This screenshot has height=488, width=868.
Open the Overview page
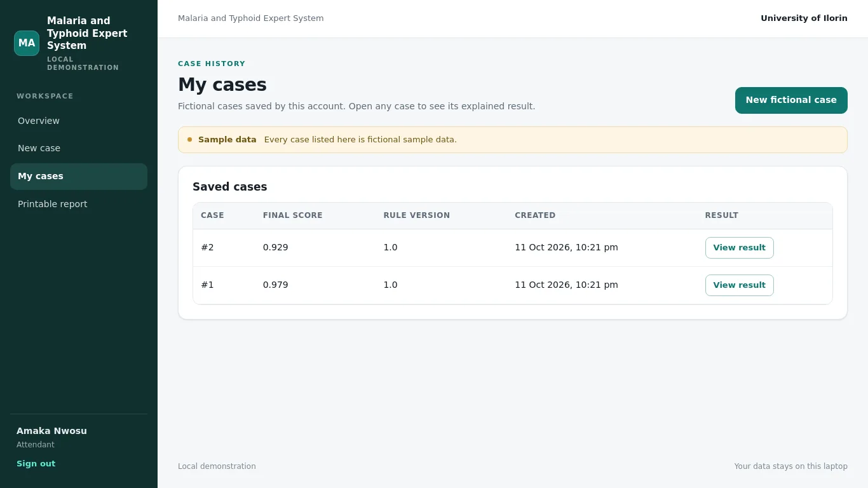click(x=79, y=121)
